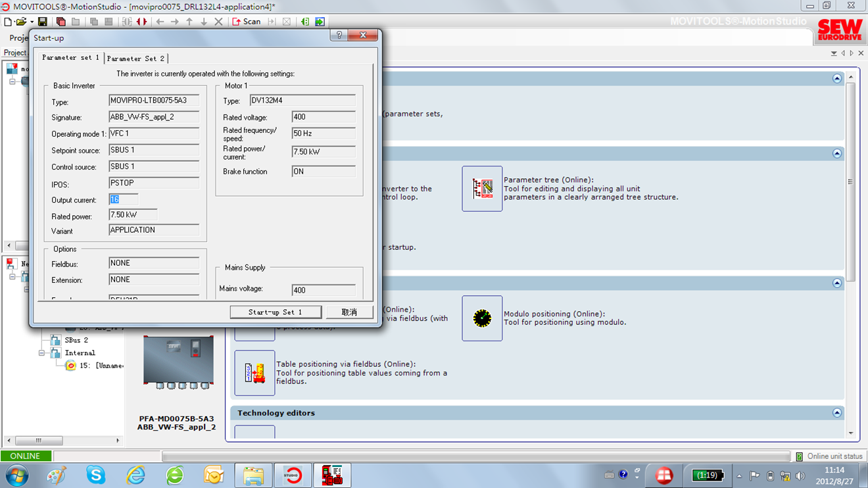Click the 取消 cancel button
This screenshot has width=868, height=488.
tap(349, 312)
